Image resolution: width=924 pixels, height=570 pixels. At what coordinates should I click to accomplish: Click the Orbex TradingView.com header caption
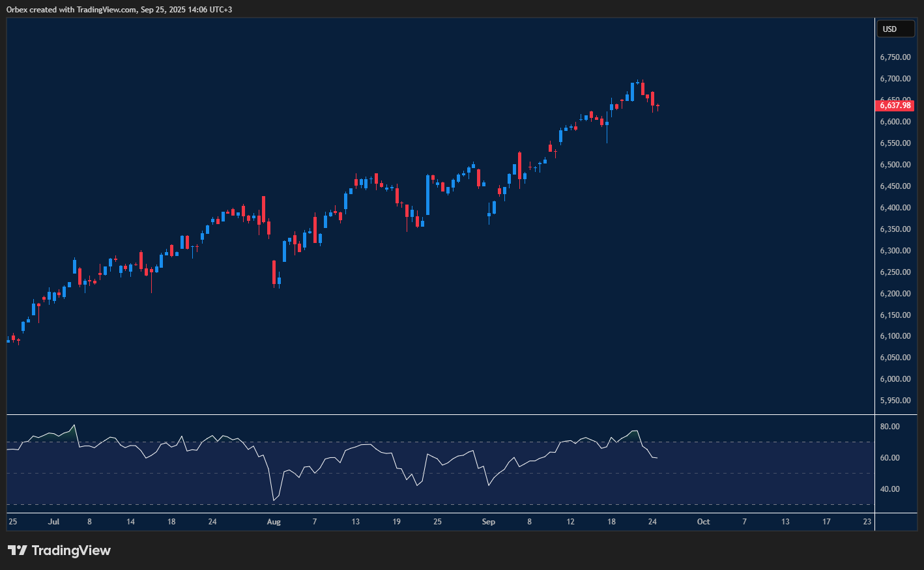119,10
